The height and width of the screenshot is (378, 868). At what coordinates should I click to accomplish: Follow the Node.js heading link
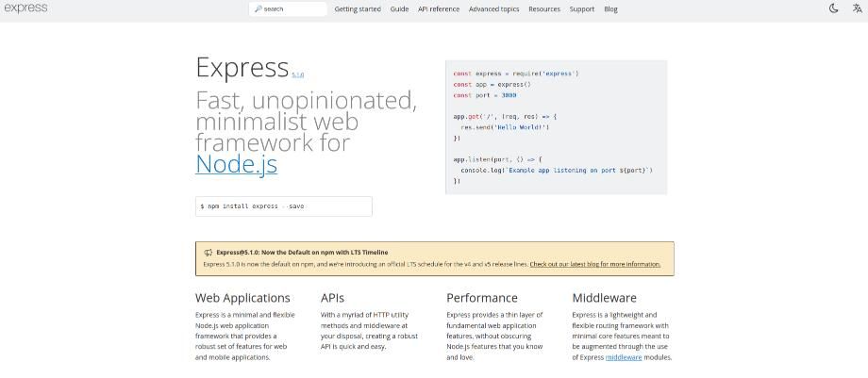(x=236, y=164)
